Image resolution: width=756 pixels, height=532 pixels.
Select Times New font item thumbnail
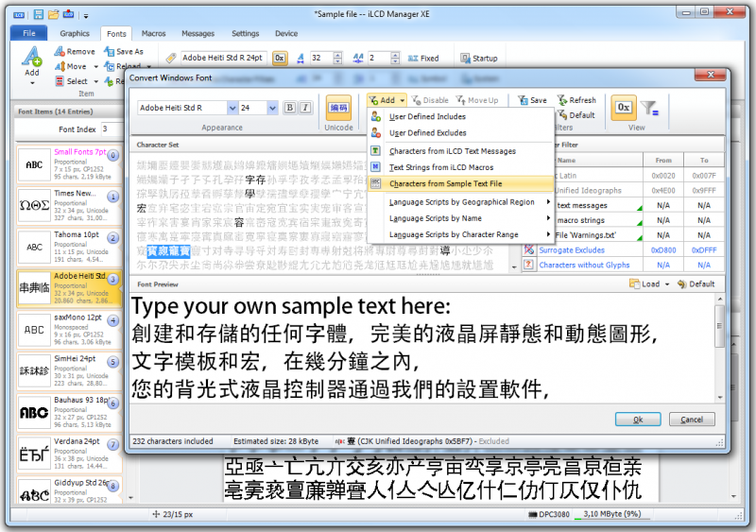pos(34,205)
